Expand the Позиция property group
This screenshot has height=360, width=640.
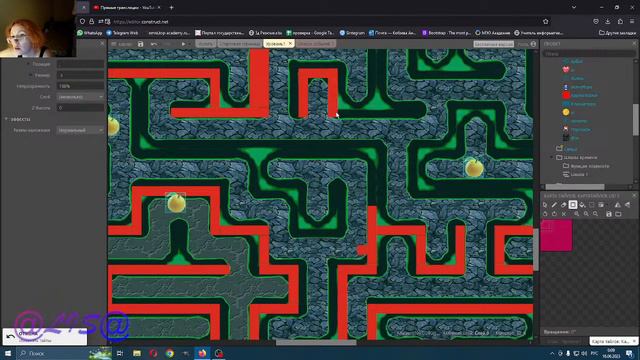click(x=28, y=64)
